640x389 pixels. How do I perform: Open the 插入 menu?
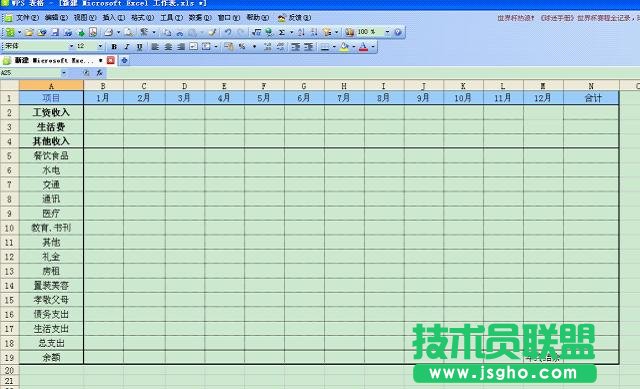pos(113,18)
